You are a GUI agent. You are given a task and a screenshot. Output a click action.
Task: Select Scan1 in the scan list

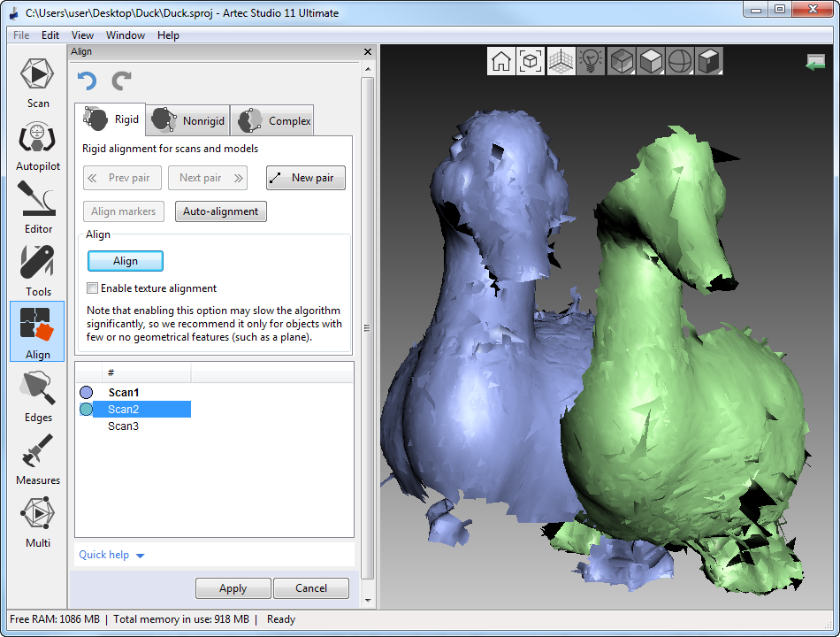pos(123,393)
